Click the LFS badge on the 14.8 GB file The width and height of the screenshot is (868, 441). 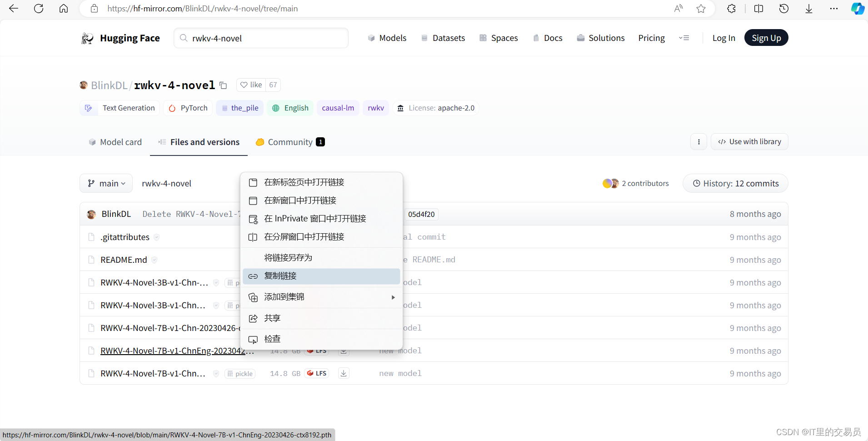point(317,373)
